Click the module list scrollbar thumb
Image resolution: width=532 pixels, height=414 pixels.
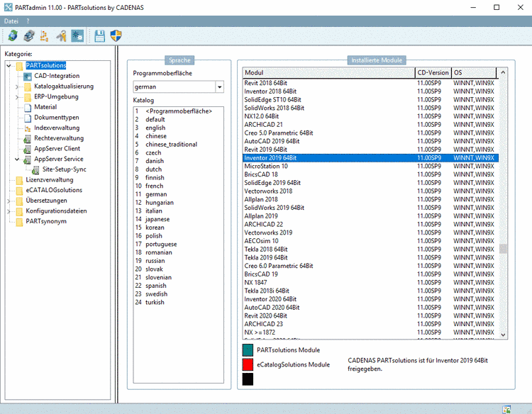pyautogui.click(x=503, y=249)
